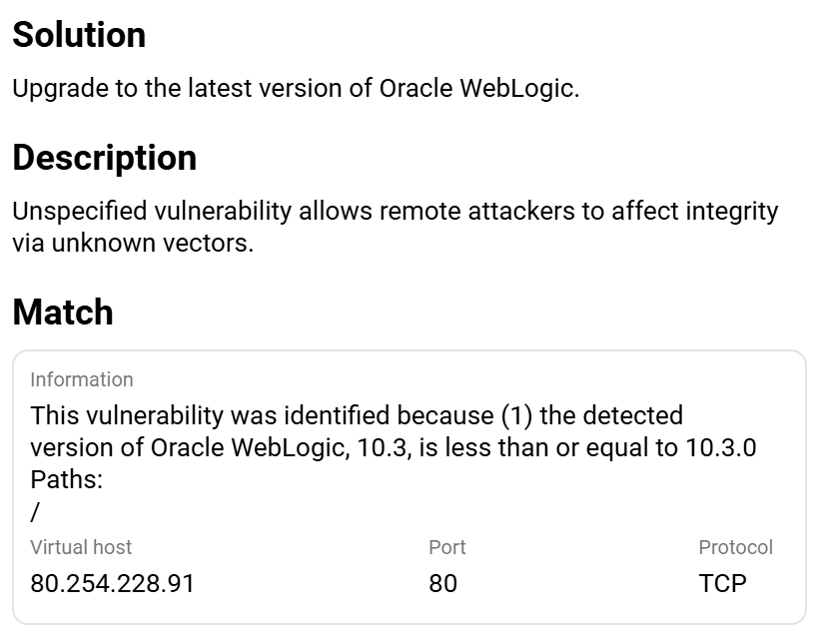This screenshot has width=822, height=644.
Task: Select the Description heading
Action: tap(104, 159)
